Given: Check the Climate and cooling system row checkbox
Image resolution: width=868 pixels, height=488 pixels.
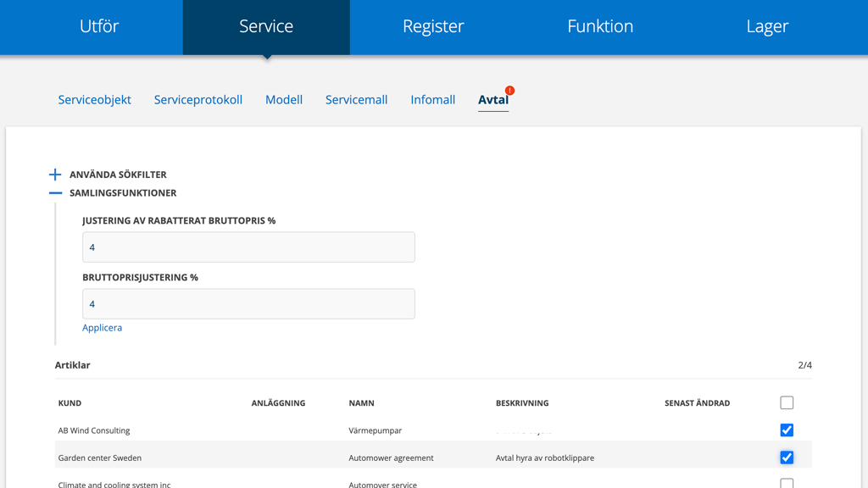Looking at the screenshot, I should point(787,484).
